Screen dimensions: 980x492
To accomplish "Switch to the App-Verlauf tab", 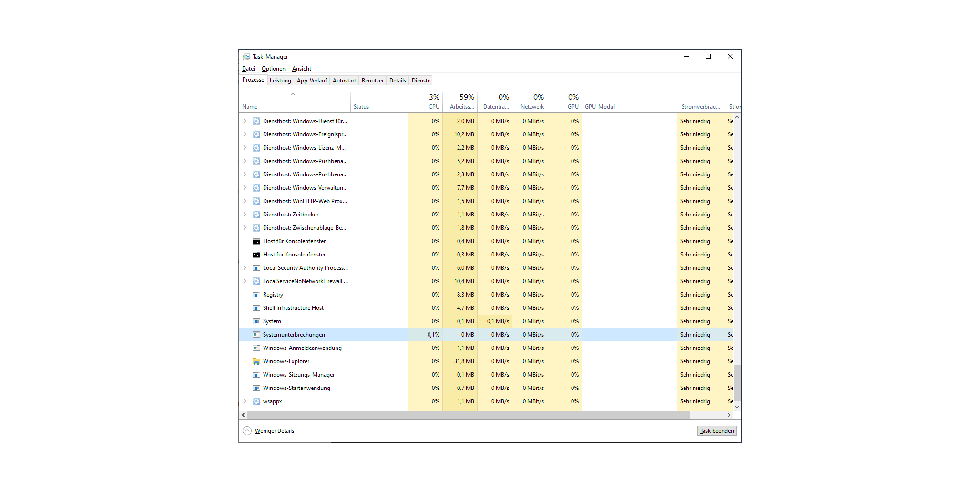I will (312, 81).
